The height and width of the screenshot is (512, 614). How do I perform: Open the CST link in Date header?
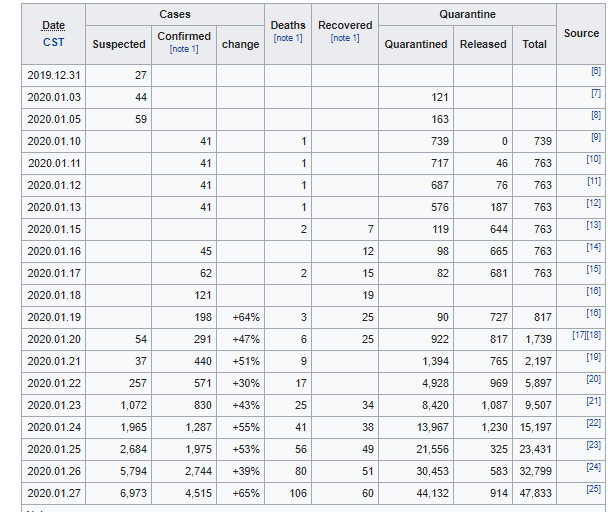pyautogui.click(x=53, y=42)
